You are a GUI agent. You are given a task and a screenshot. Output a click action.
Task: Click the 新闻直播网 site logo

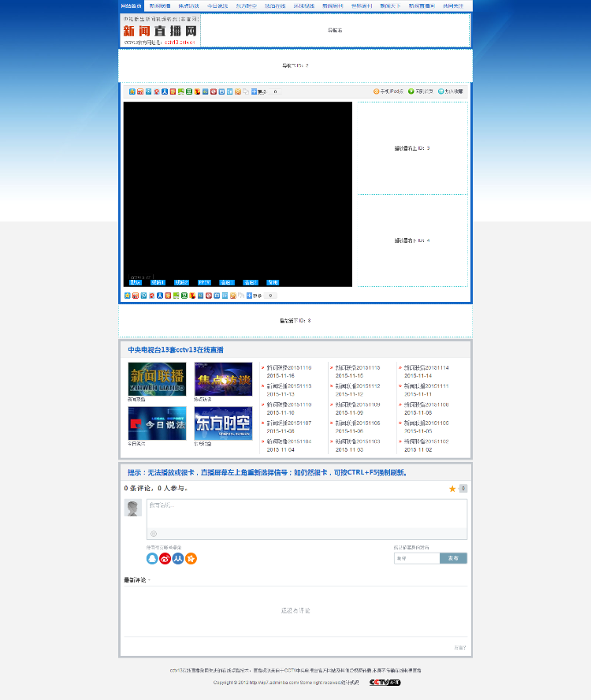(x=160, y=31)
